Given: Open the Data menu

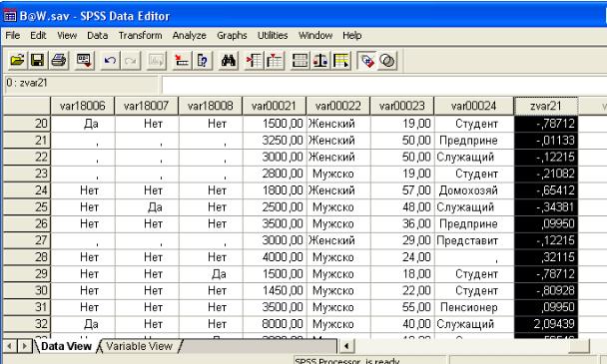Looking at the screenshot, I should click(x=97, y=36).
